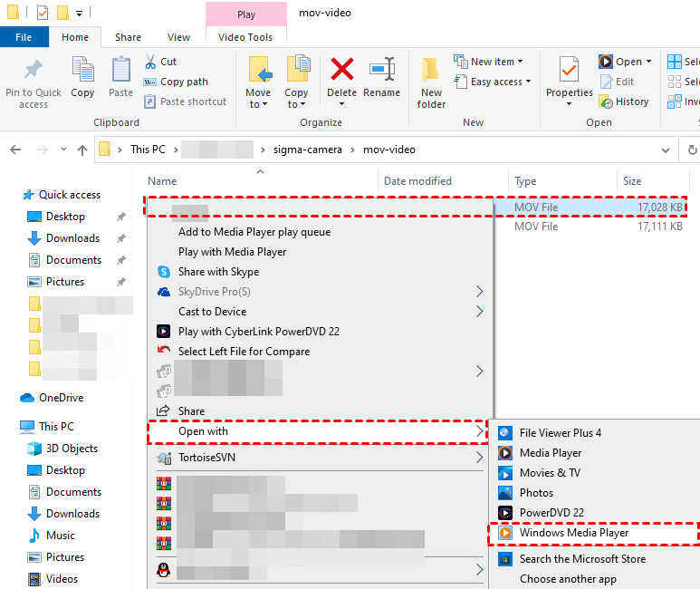Click the Properties checkmark icon

tap(570, 70)
